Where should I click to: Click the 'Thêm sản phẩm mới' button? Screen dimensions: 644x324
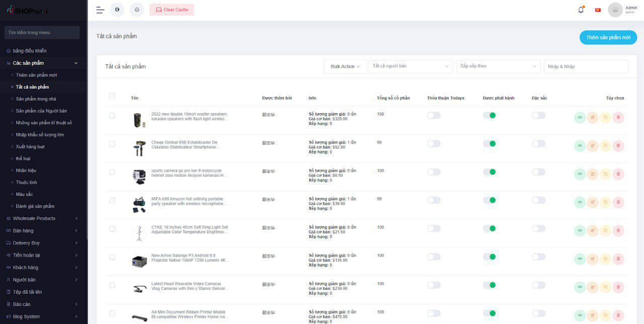pyautogui.click(x=608, y=38)
